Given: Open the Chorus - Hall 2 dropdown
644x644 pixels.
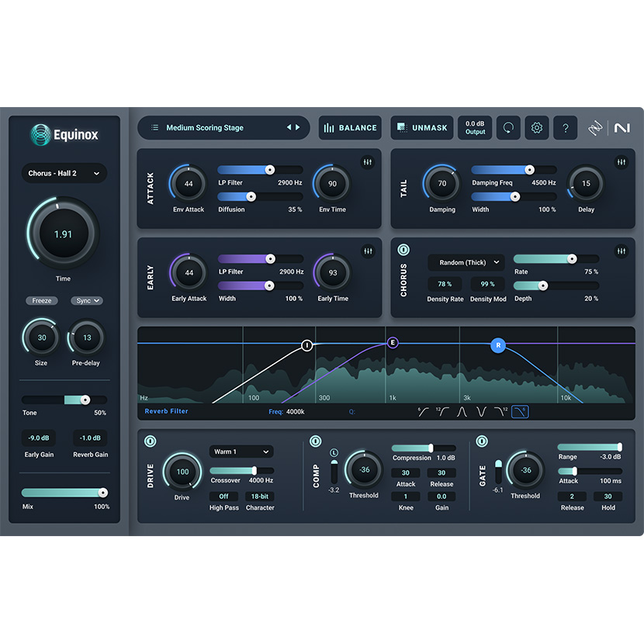Looking at the screenshot, I should point(64,173).
